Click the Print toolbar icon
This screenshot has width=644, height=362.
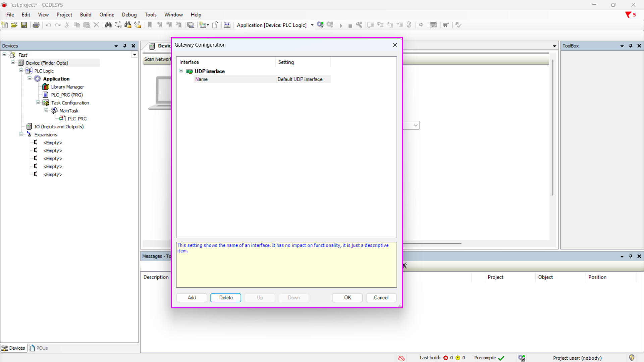(x=36, y=25)
